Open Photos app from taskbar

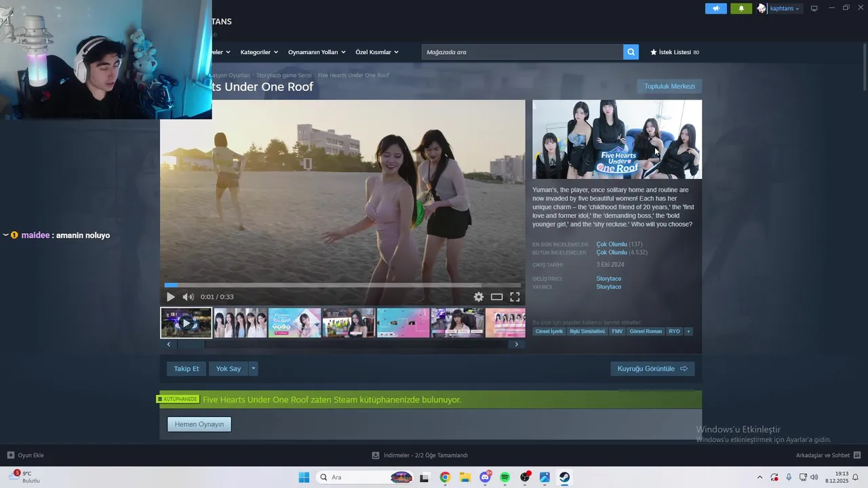pos(545,477)
